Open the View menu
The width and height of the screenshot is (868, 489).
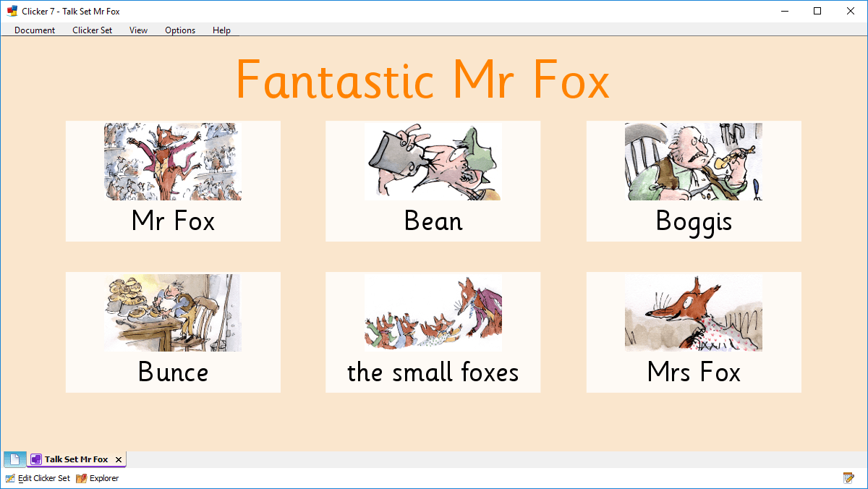click(139, 30)
